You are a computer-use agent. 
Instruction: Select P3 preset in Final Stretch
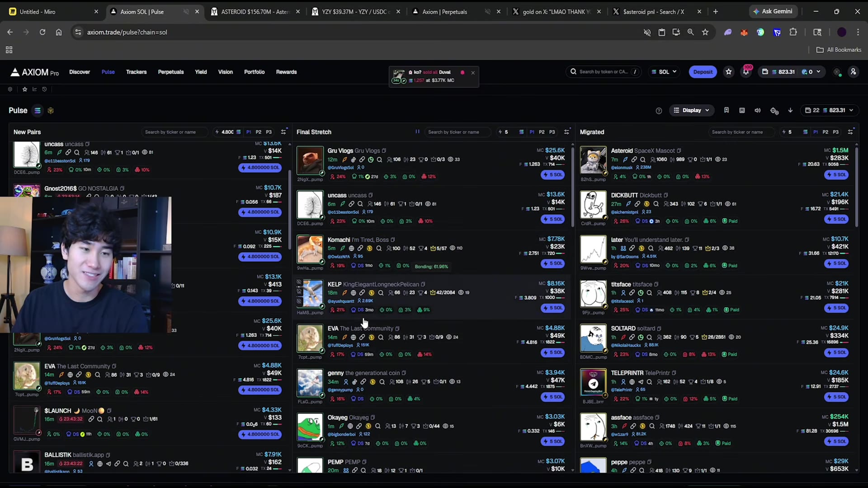[552, 132]
